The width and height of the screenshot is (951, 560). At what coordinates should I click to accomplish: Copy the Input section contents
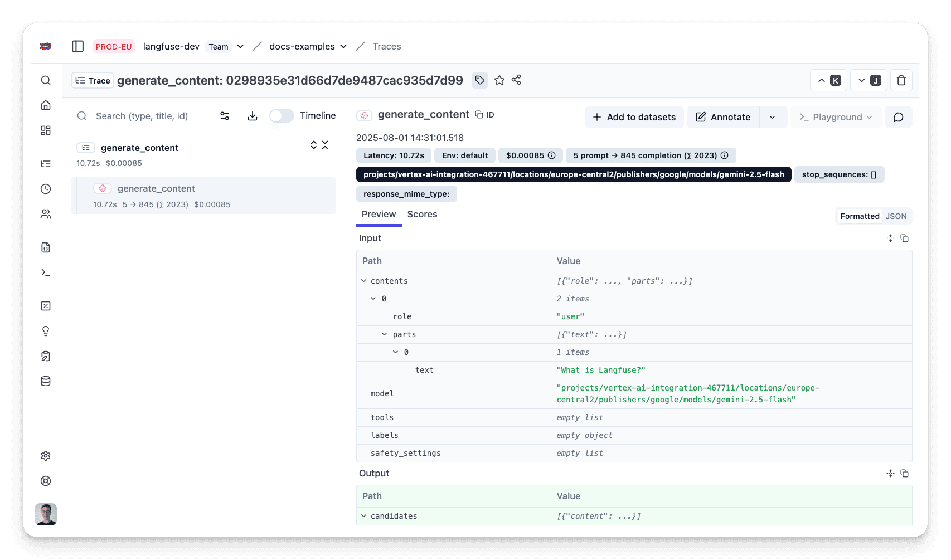(x=904, y=238)
